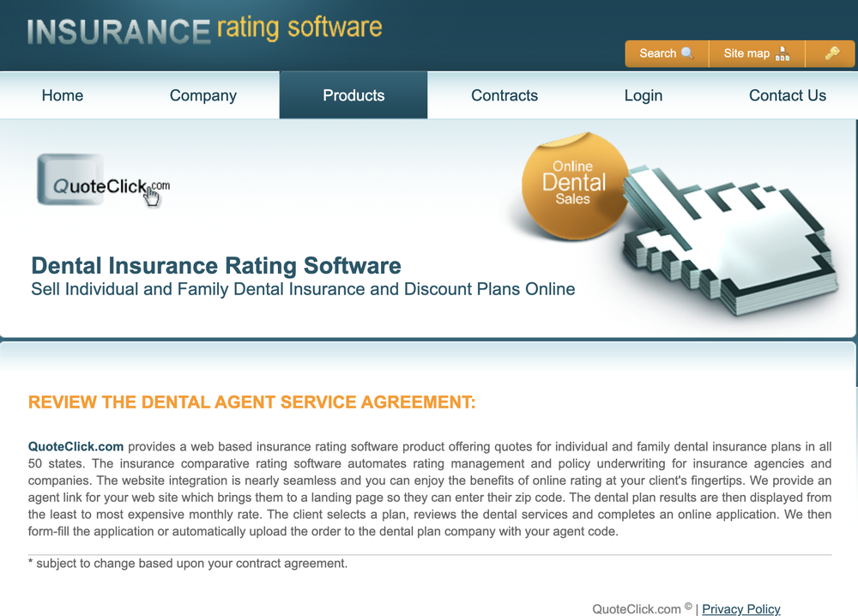This screenshot has height=616, width=858.
Task: Open the Login menu item
Action: click(x=643, y=96)
